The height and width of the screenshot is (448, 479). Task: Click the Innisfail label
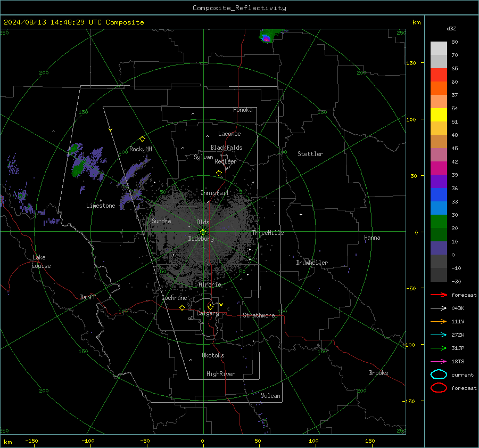(214, 193)
